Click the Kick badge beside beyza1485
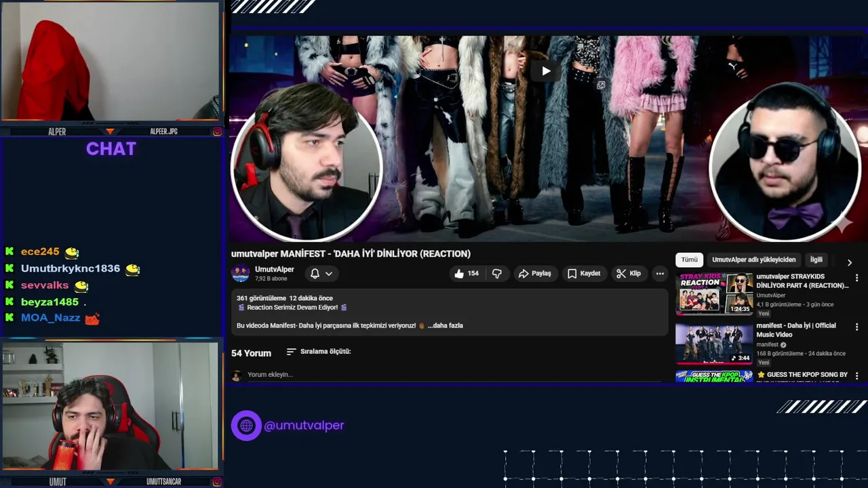The width and height of the screenshot is (868, 488). click(9, 302)
